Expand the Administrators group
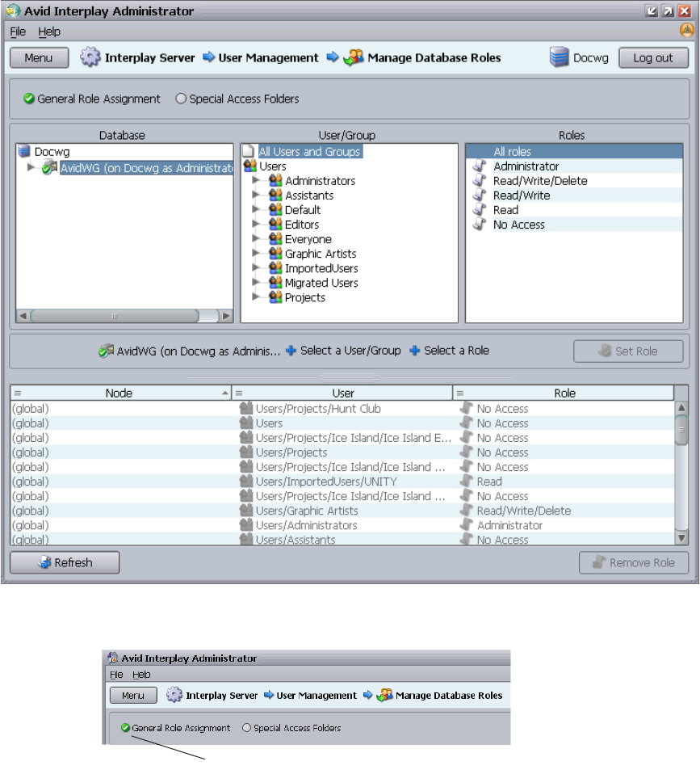This screenshot has height=774, width=700. click(255, 180)
